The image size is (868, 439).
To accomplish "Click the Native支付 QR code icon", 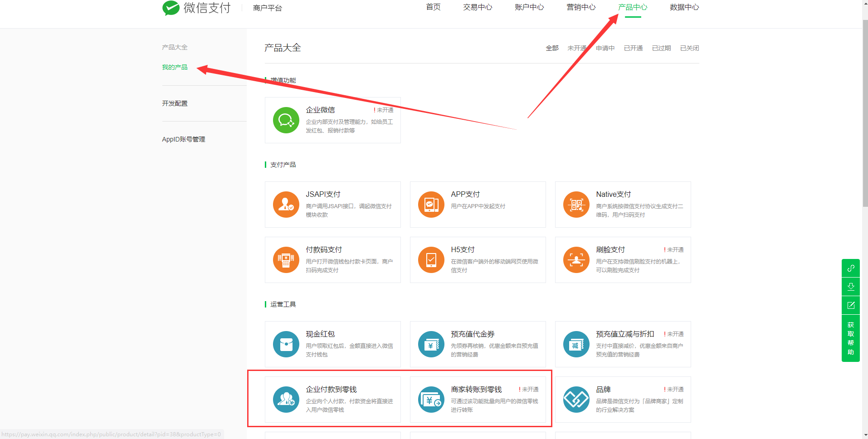I will point(576,205).
